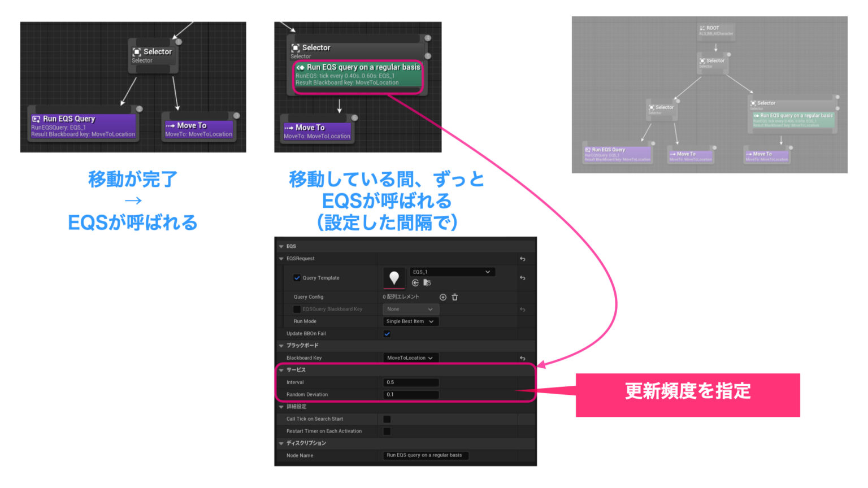Enable Call Tick on Search Start
The width and height of the screenshot is (868, 488).
pyautogui.click(x=387, y=419)
